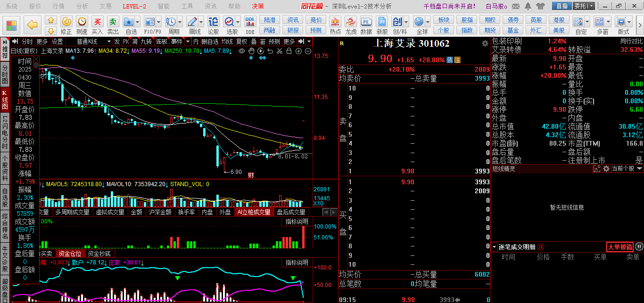Open the 行情 menu

[x=58, y=6]
